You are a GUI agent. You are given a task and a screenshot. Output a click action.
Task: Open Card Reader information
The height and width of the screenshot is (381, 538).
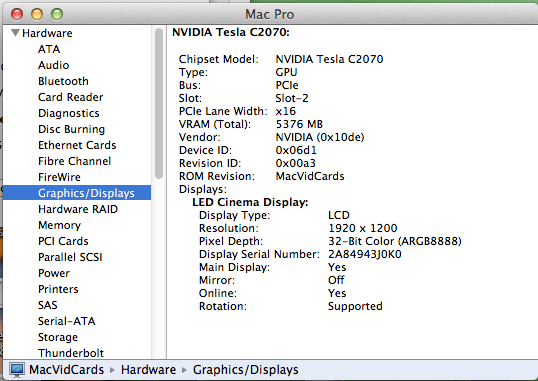click(71, 97)
